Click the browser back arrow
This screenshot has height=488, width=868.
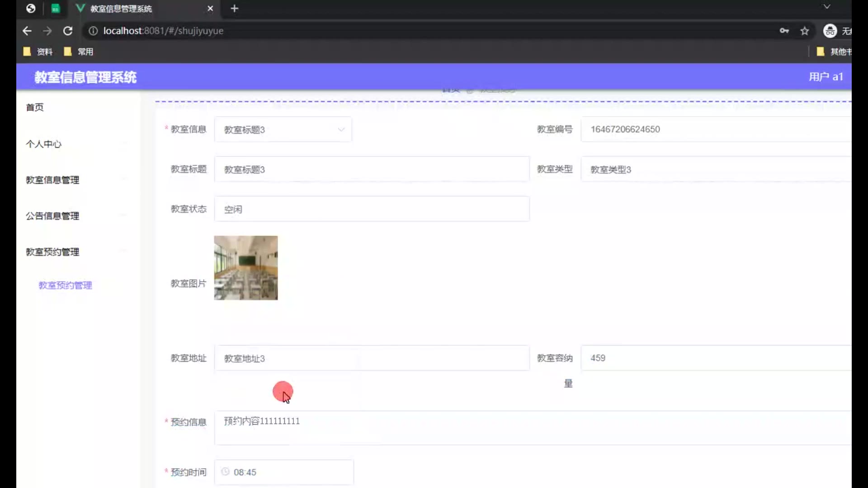[27, 31]
